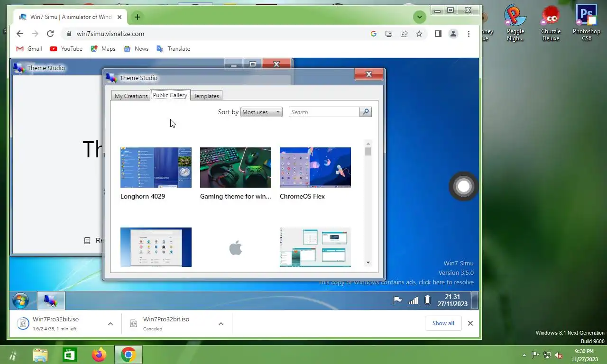Click the address bar URL
Viewport: 607px width, 364px height.
pos(110,34)
